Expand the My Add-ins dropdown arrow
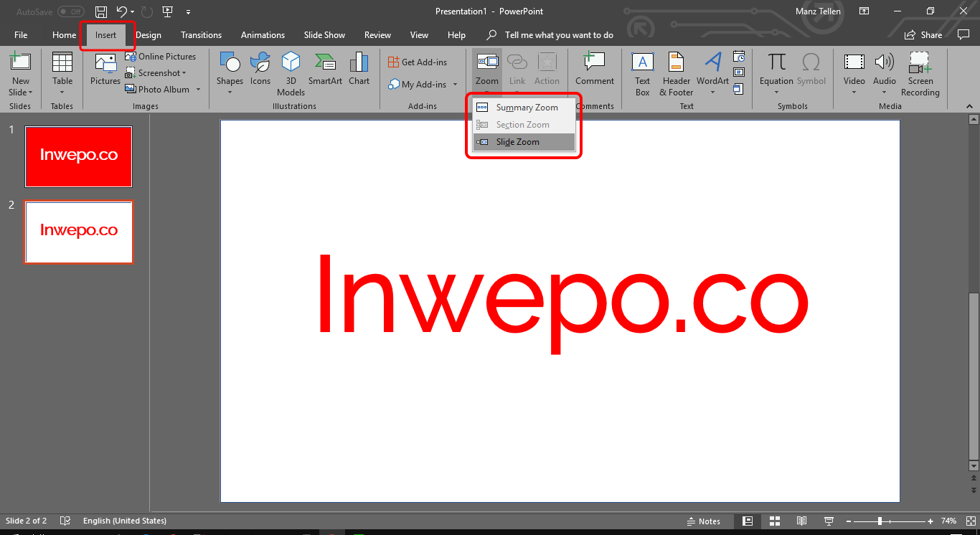980x535 pixels. pos(455,85)
